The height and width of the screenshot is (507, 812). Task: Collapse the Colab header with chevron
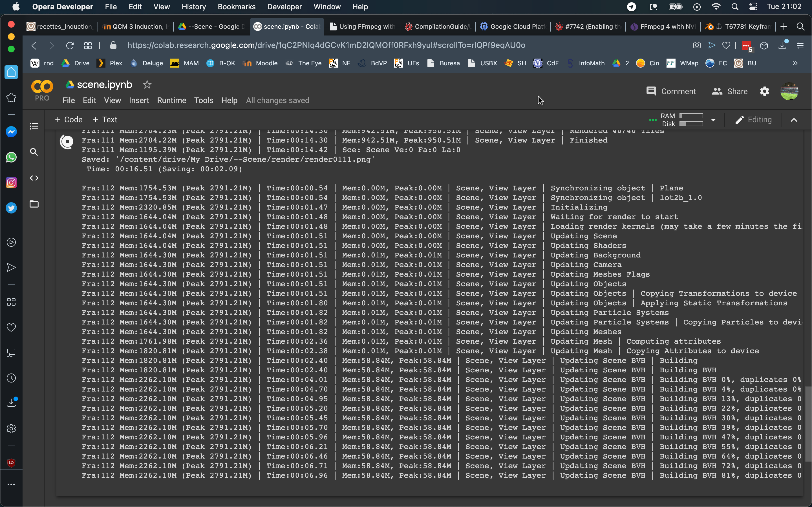(x=794, y=120)
